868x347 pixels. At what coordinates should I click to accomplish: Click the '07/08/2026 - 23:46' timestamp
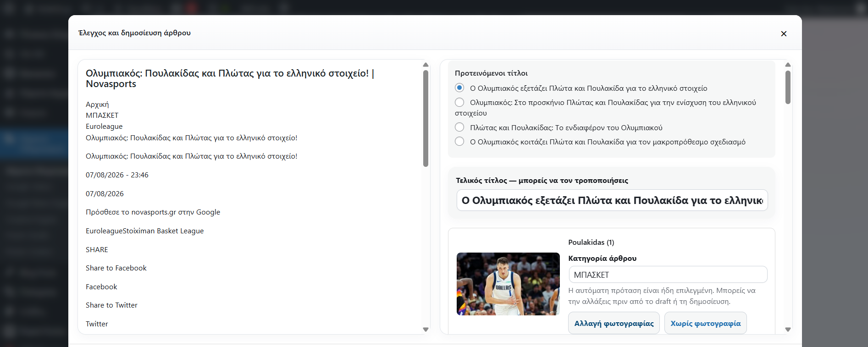point(117,175)
